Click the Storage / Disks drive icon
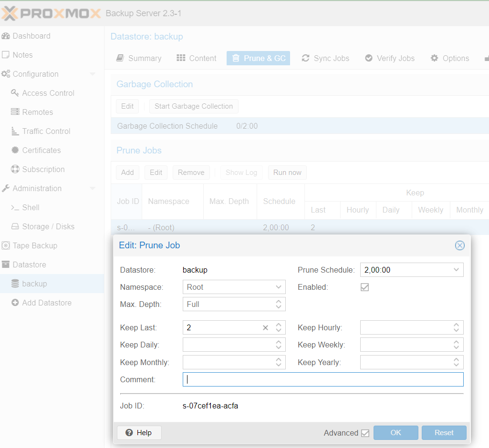The height and width of the screenshot is (448, 489). (x=15, y=226)
